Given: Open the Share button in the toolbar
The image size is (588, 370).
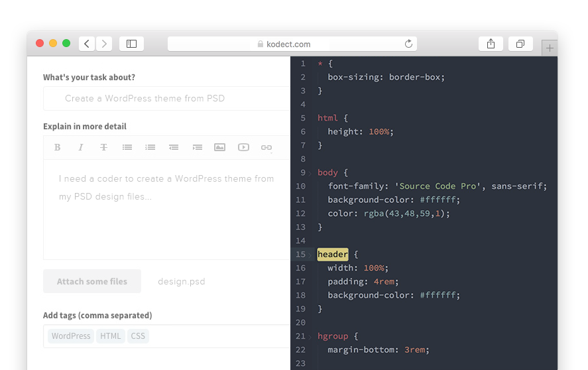Looking at the screenshot, I should [491, 44].
